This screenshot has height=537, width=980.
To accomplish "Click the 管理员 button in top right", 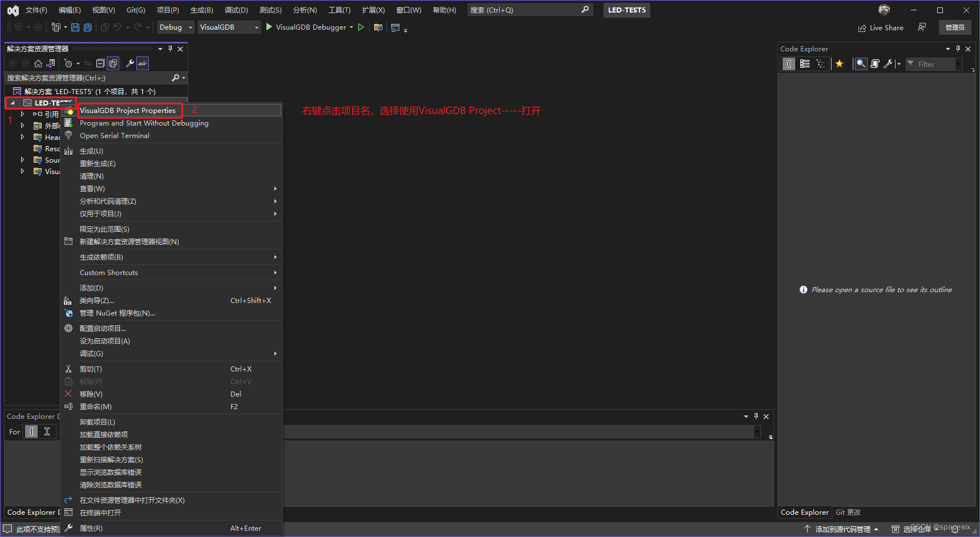I will (954, 27).
